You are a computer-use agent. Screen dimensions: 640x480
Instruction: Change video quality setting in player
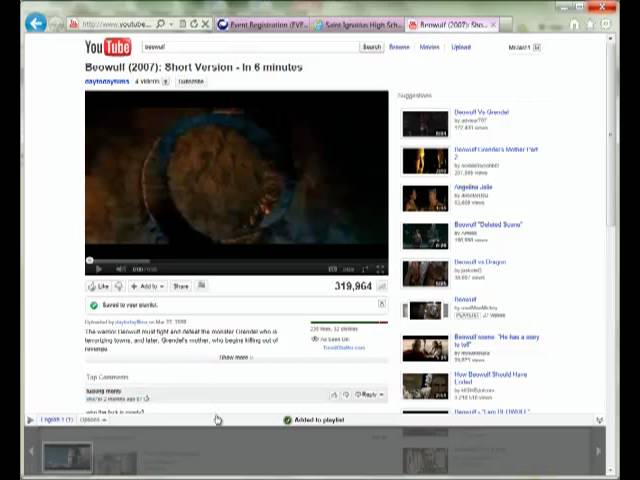point(348,269)
